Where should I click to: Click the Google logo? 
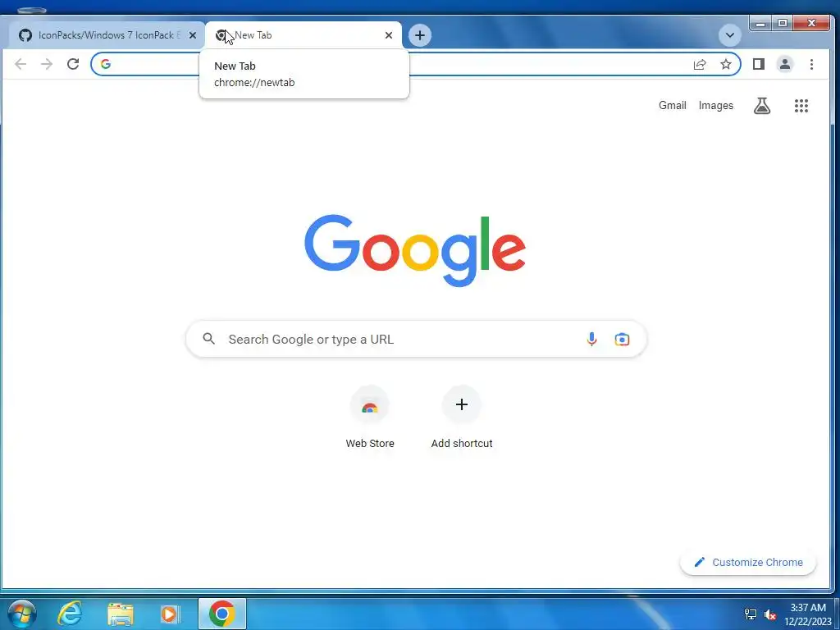[415, 250]
